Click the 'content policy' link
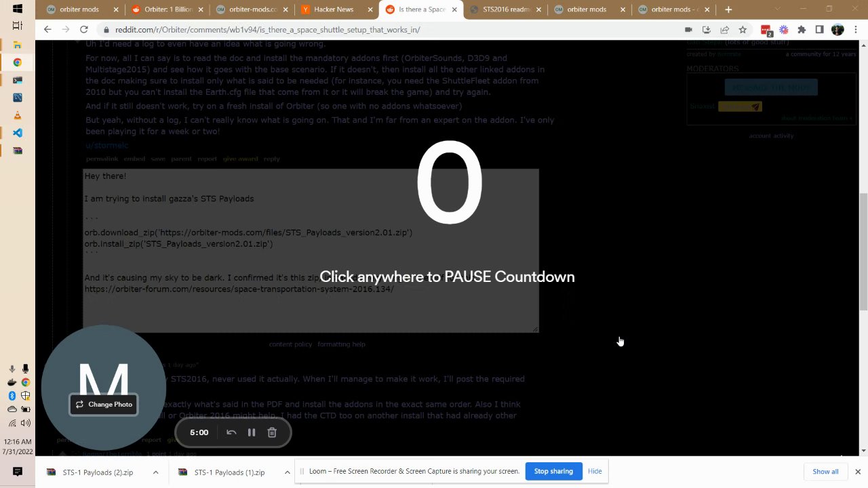 (290, 344)
